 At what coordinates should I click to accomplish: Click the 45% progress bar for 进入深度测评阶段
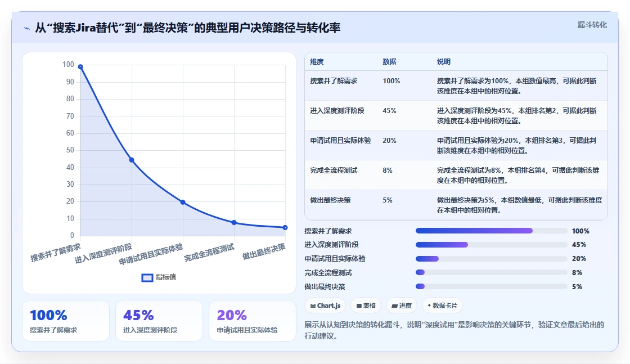pos(491,245)
